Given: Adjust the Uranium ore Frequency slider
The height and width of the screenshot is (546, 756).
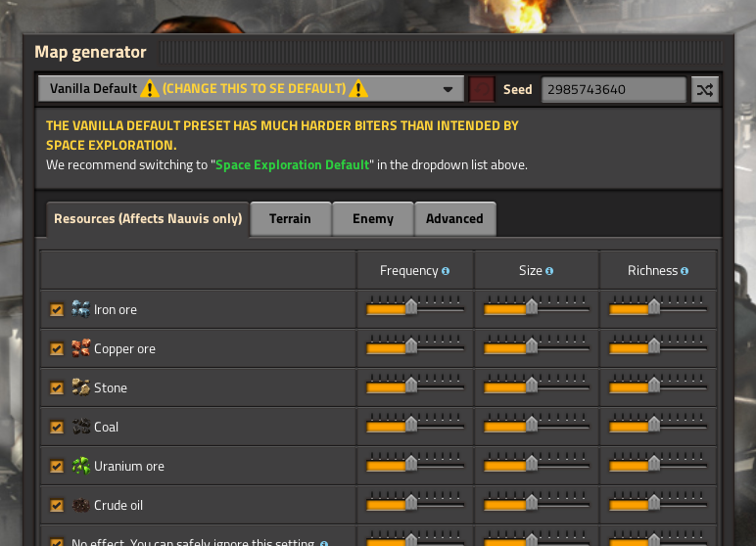Looking at the screenshot, I should 415,463.
